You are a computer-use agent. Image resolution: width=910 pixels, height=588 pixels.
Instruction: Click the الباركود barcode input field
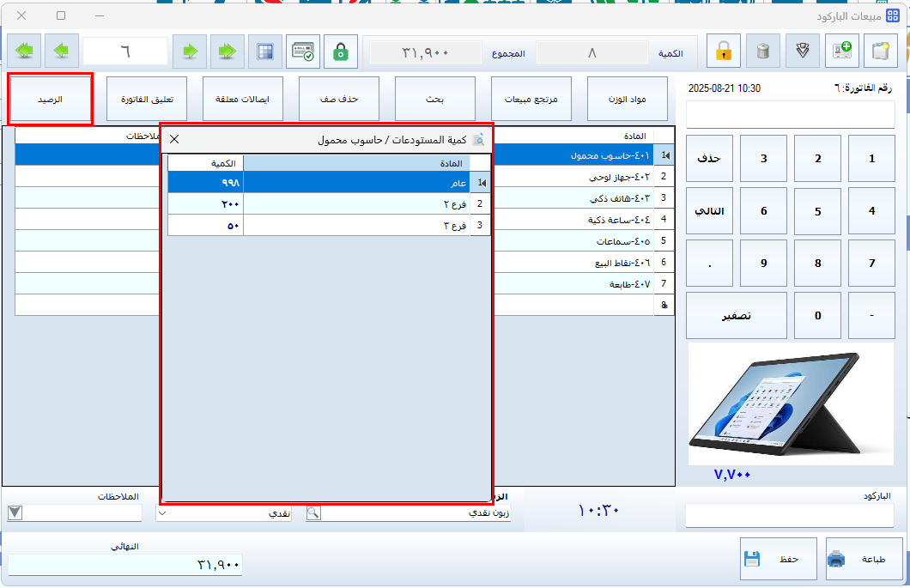point(789,516)
